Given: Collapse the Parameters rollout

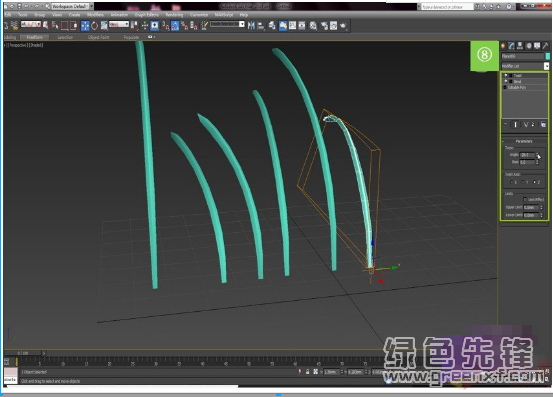Looking at the screenshot, I should coord(524,141).
